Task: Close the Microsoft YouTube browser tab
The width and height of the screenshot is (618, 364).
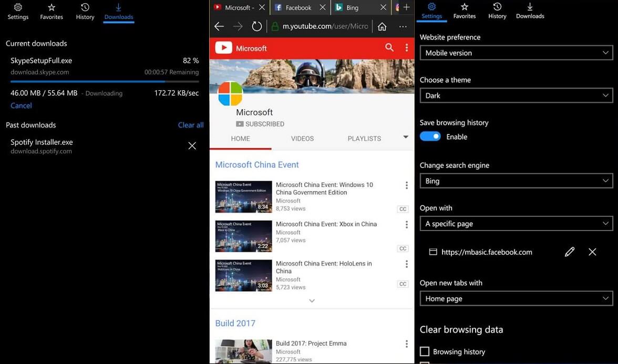Action: tap(262, 7)
